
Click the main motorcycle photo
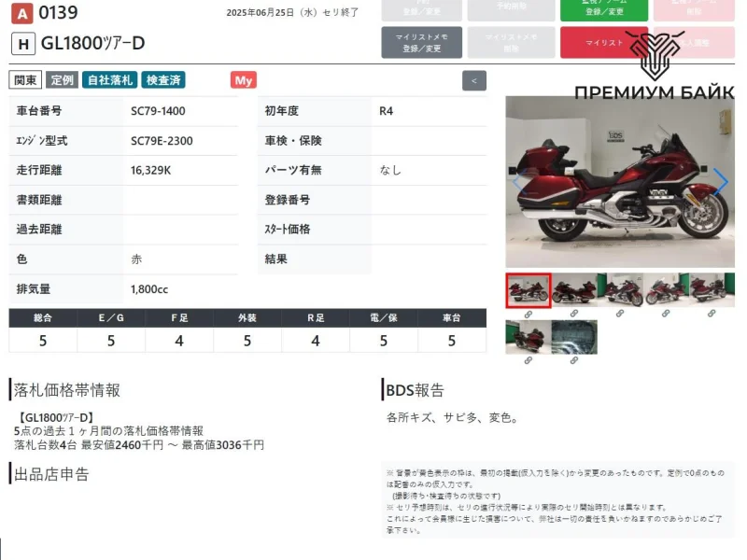(620, 181)
